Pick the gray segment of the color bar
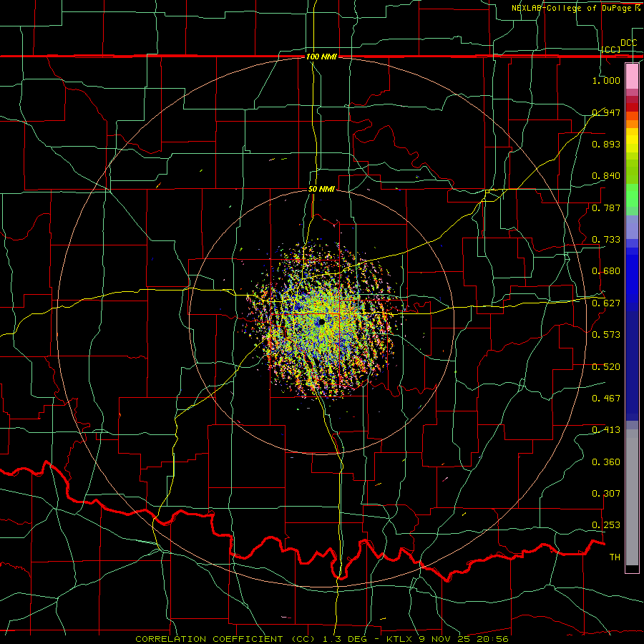The height and width of the screenshot is (644, 644). click(632, 497)
